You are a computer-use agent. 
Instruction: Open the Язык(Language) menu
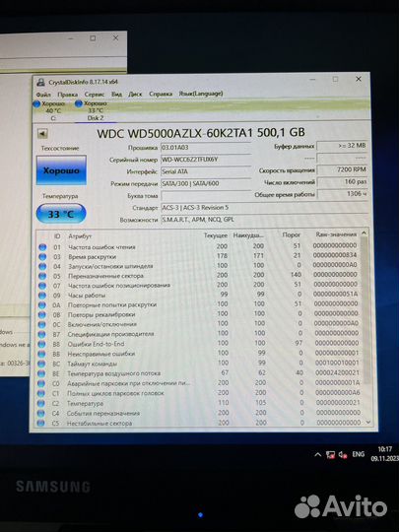point(201,94)
